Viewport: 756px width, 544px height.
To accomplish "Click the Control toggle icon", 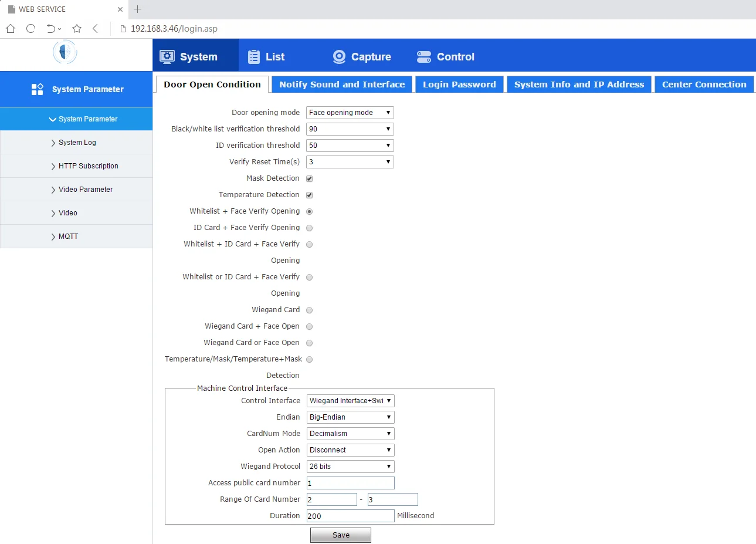I will tap(423, 57).
